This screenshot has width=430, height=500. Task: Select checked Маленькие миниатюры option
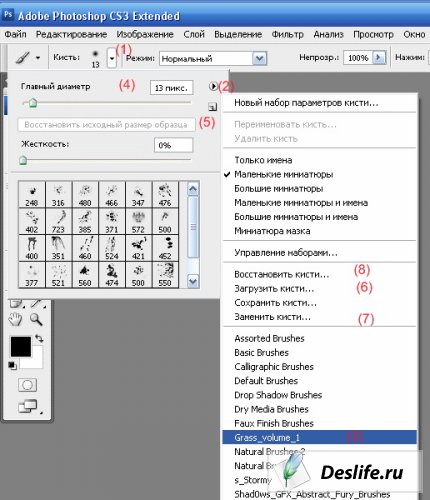(x=319, y=174)
